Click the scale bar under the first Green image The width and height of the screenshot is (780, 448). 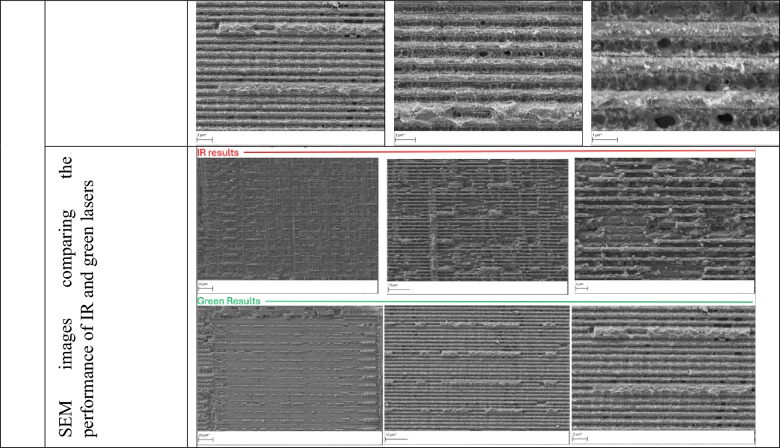tap(205, 438)
